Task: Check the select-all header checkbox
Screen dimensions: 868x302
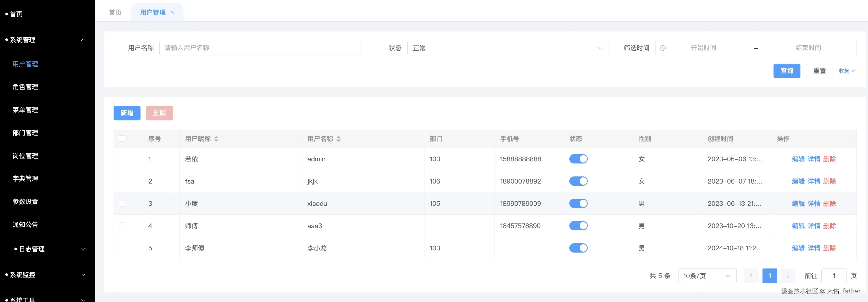Action: point(122,139)
